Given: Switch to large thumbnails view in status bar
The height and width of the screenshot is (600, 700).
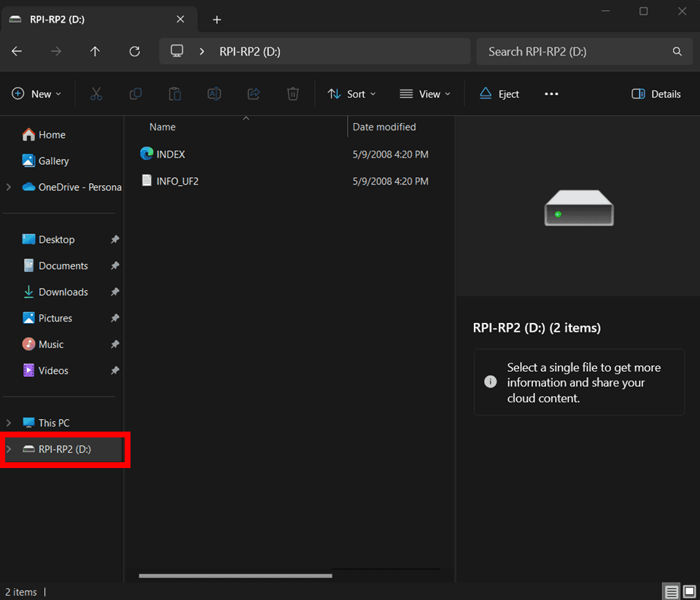Looking at the screenshot, I should click(x=690, y=592).
